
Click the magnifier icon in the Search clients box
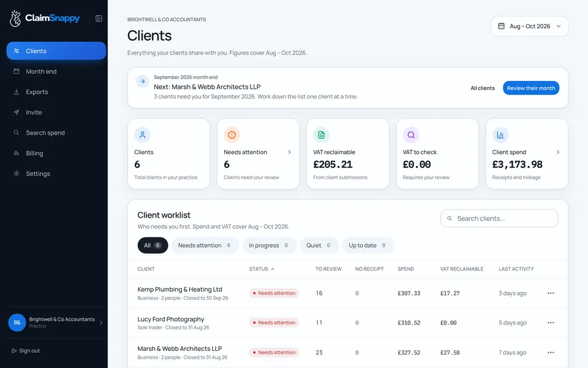pos(449,218)
